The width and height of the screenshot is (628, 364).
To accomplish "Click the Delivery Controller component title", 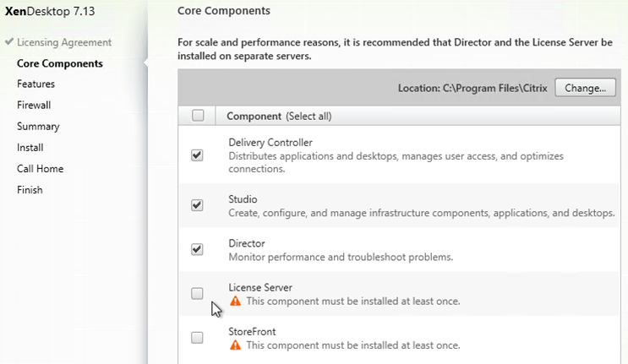I will point(270,143).
